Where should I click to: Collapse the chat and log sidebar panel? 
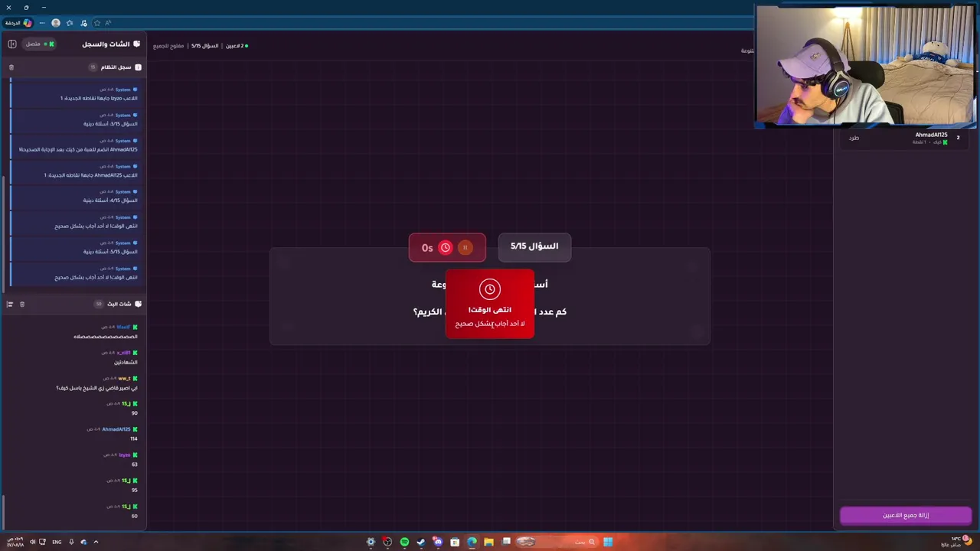(x=12, y=44)
